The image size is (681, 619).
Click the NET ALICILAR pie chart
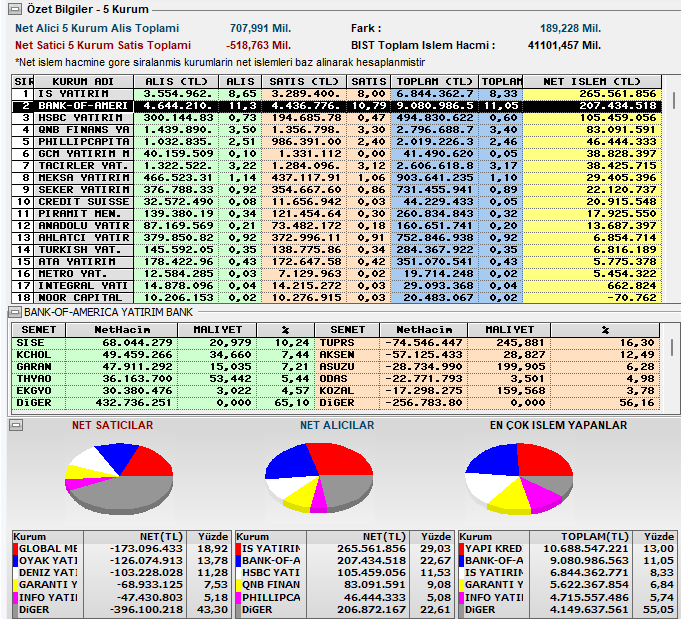coord(319,478)
